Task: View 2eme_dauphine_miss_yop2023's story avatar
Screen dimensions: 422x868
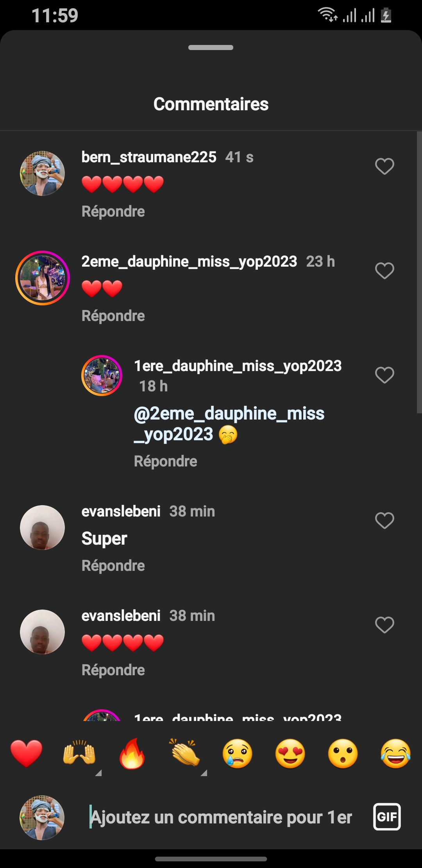Action: point(43,278)
